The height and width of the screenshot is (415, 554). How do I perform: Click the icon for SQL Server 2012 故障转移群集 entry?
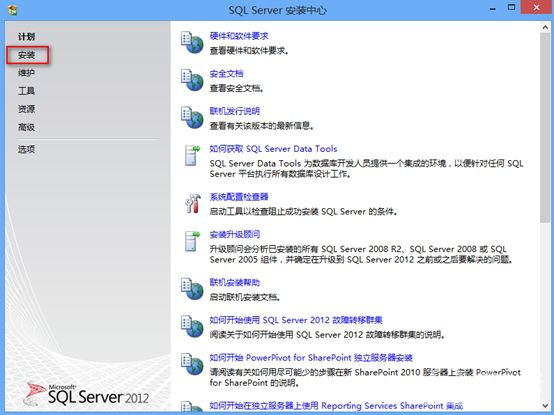(192, 326)
